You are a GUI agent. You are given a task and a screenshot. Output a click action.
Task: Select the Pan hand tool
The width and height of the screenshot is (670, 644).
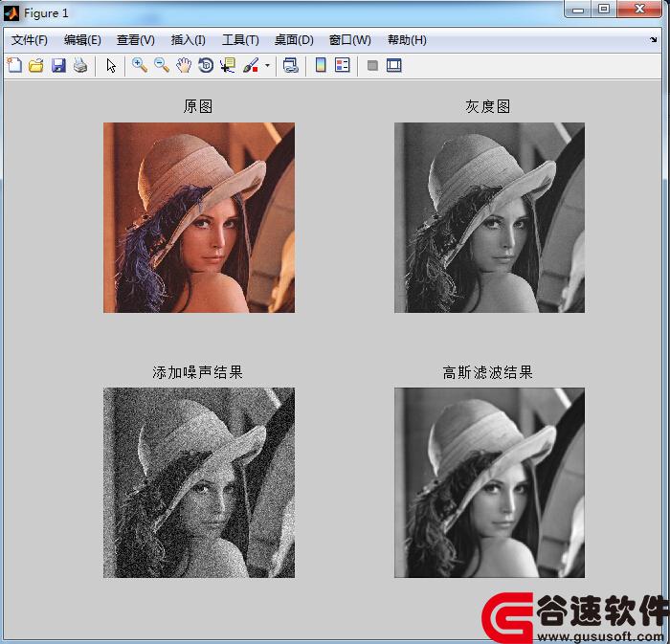(184, 65)
